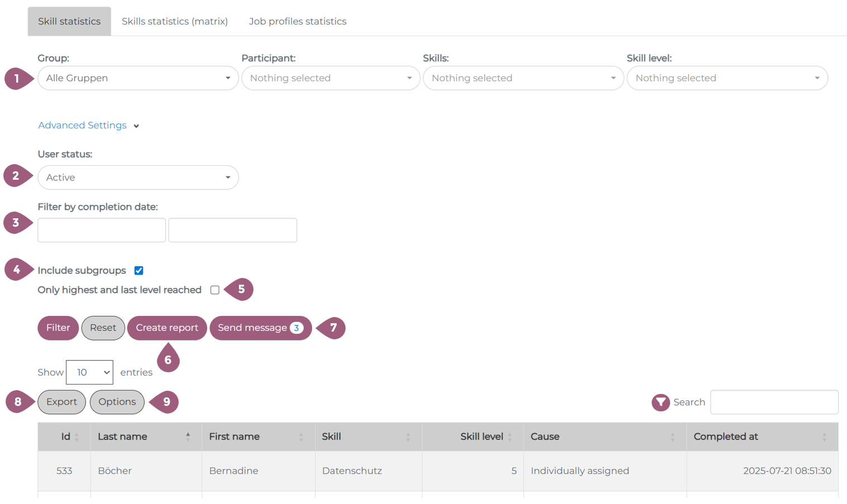The width and height of the screenshot is (847, 504).
Task: Sort table by Id column arrows
Action: 77,437
